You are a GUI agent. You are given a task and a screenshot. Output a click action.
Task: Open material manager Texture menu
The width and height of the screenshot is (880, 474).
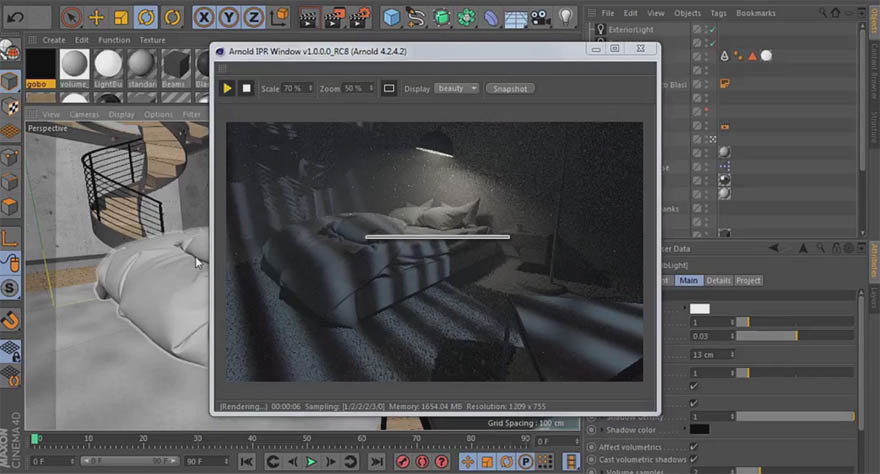point(152,40)
